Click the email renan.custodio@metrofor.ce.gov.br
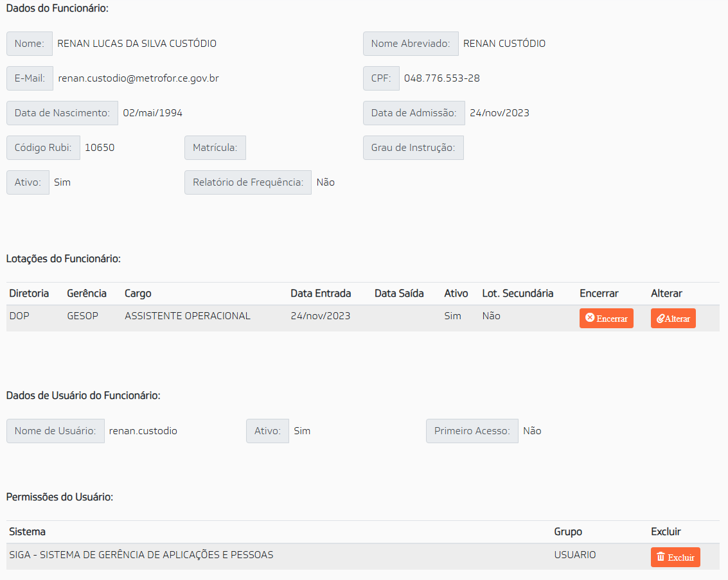Viewport: 728px width, 580px height. click(x=138, y=78)
